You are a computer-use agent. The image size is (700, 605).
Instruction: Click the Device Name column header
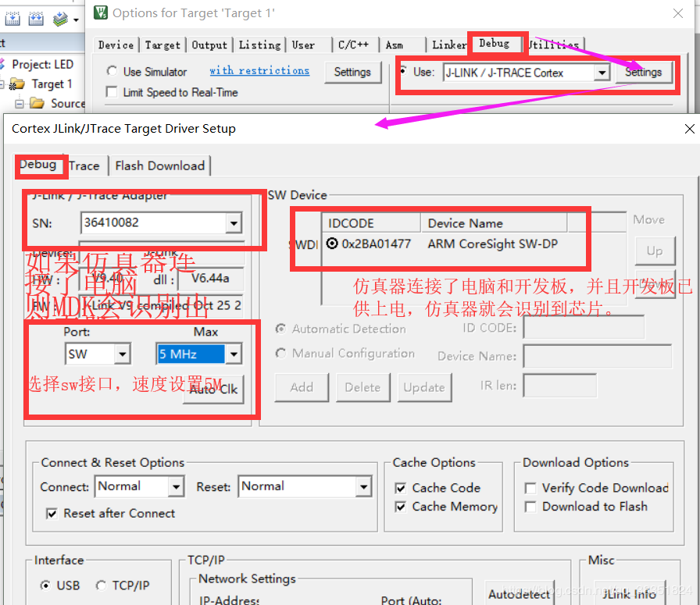pos(494,223)
